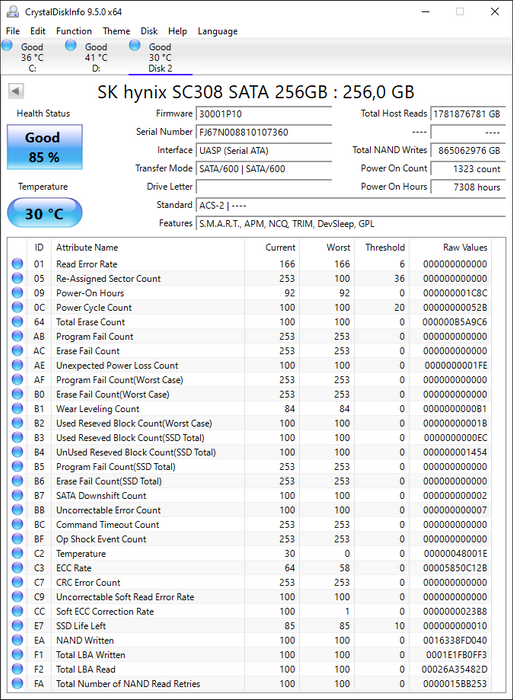Click the Transfer Mode field SATA/600
The width and height of the screenshot is (513, 700).
263,169
